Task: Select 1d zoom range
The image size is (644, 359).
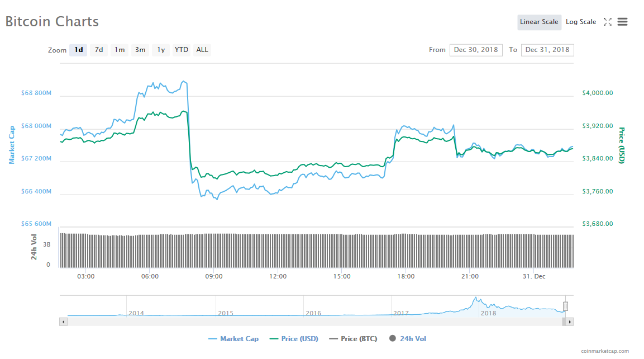Action: (79, 50)
